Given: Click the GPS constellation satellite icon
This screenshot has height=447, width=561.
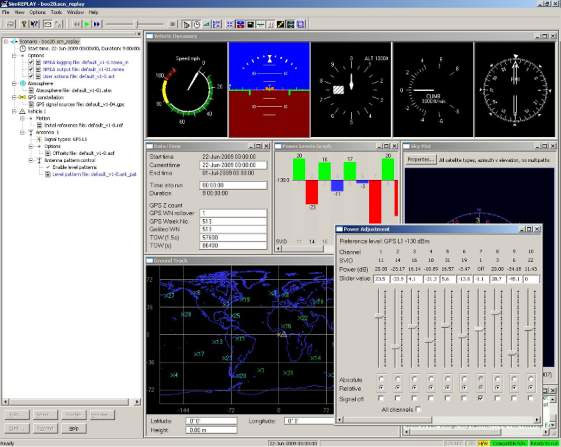Looking at the screenshot, I should (x=22, y=97).
